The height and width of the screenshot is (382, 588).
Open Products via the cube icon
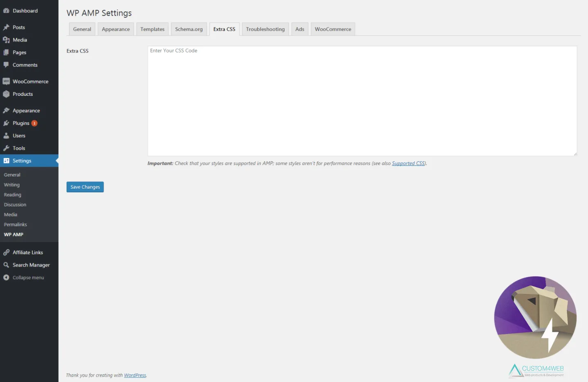coord(7,94)
